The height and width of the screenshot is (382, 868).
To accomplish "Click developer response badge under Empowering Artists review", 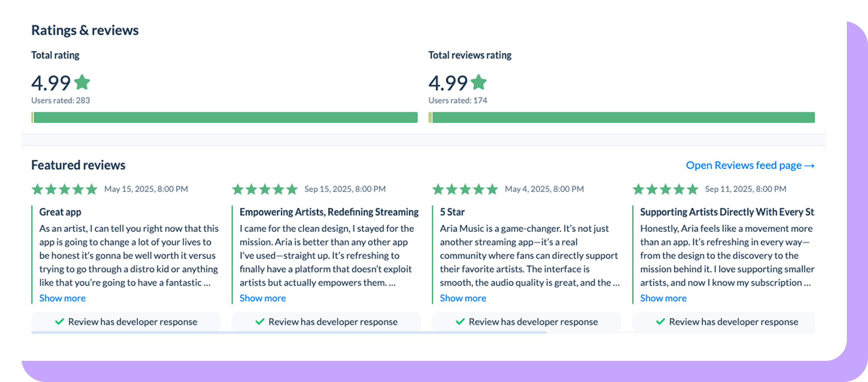I will (326, 322).
